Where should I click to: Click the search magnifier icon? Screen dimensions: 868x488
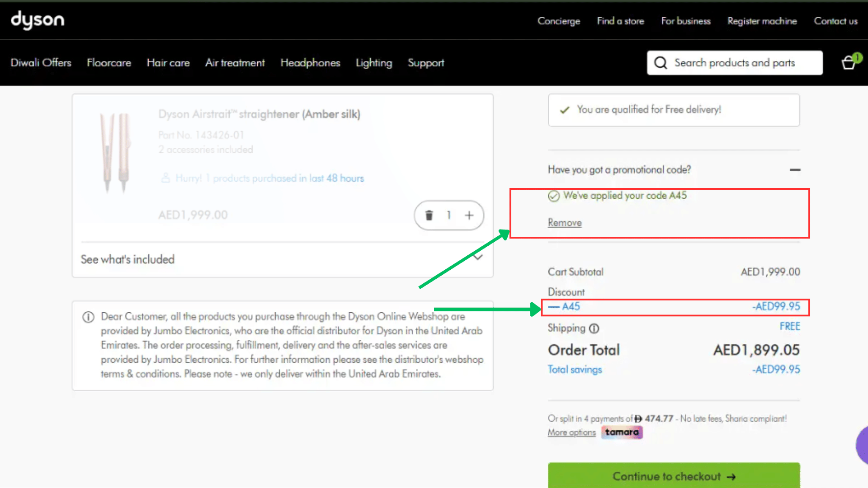pos(660,63)
